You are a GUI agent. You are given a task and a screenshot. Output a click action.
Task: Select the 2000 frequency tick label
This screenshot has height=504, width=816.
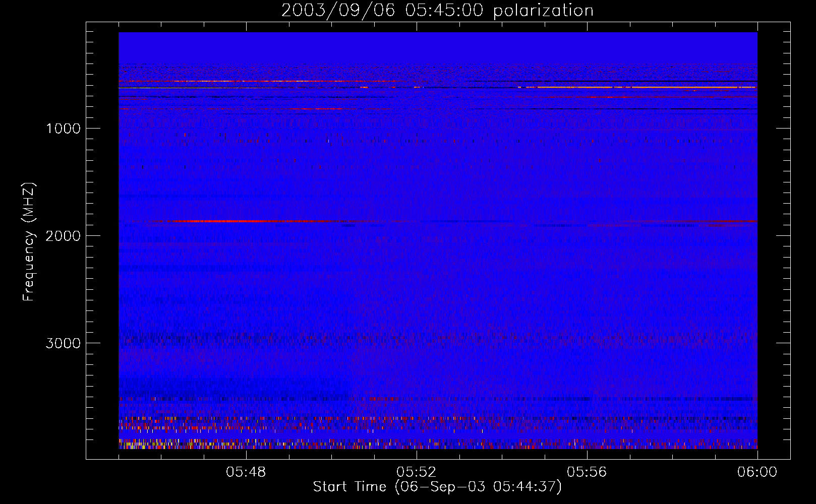point(63,236)
